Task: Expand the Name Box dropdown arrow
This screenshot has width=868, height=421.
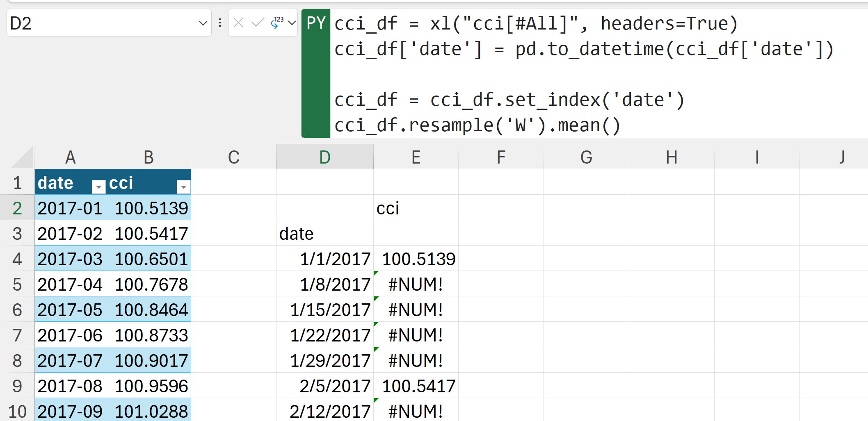Action: [x=203, y=23]
